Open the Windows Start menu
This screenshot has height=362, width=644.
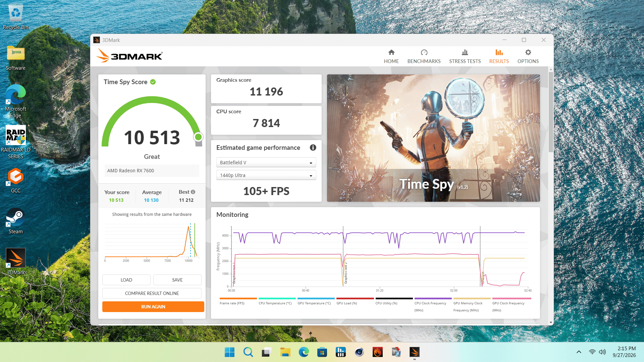tap(229, 352)
